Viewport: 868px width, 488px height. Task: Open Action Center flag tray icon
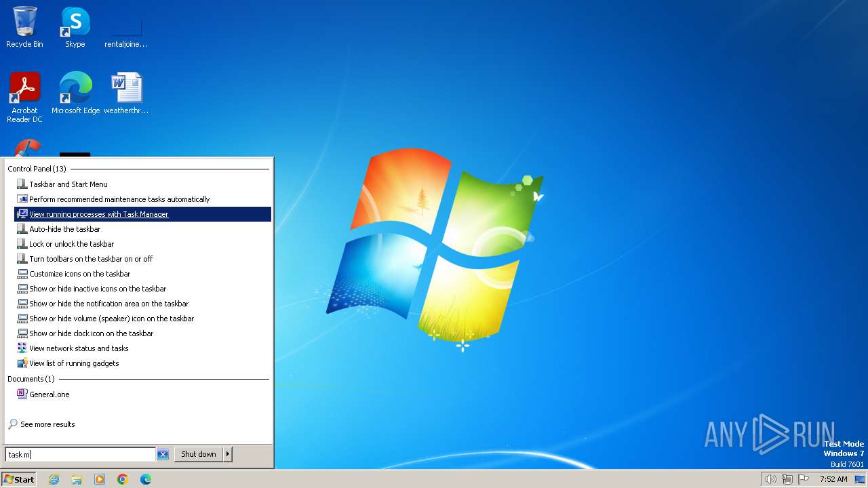(804, 479)
